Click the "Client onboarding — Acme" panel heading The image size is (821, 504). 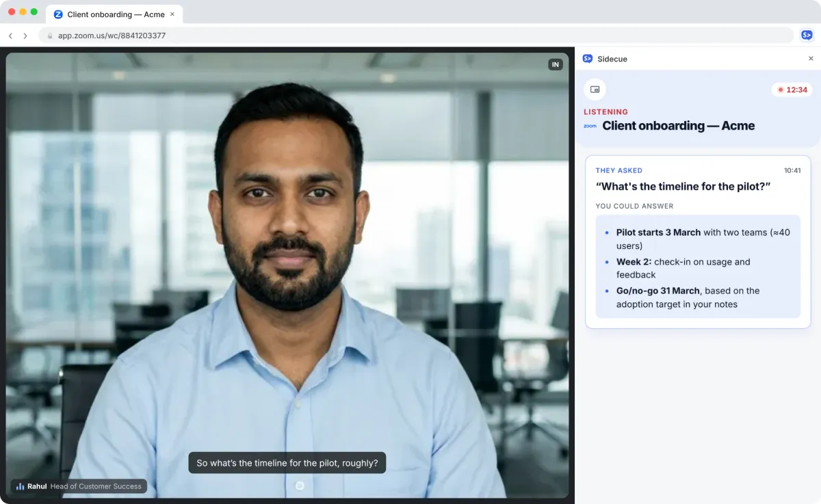tap(678, 126)
